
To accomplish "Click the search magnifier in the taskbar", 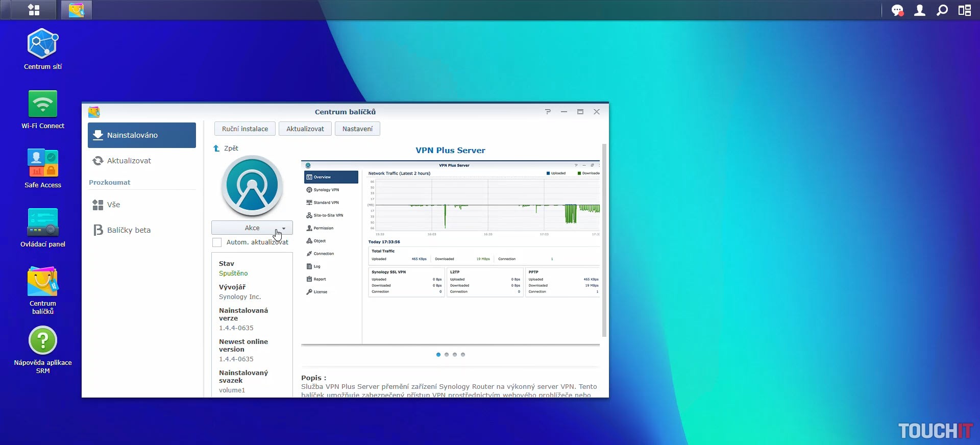I will (942, 10).
